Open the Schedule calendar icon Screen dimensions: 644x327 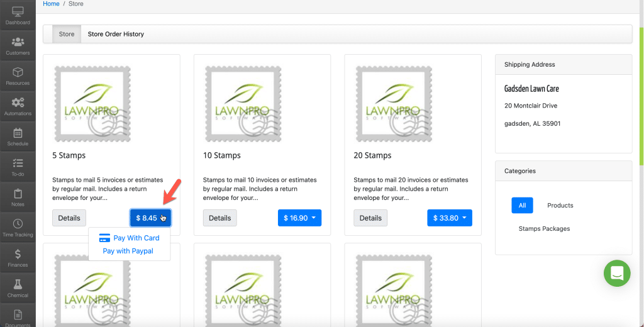pos(18,133)
